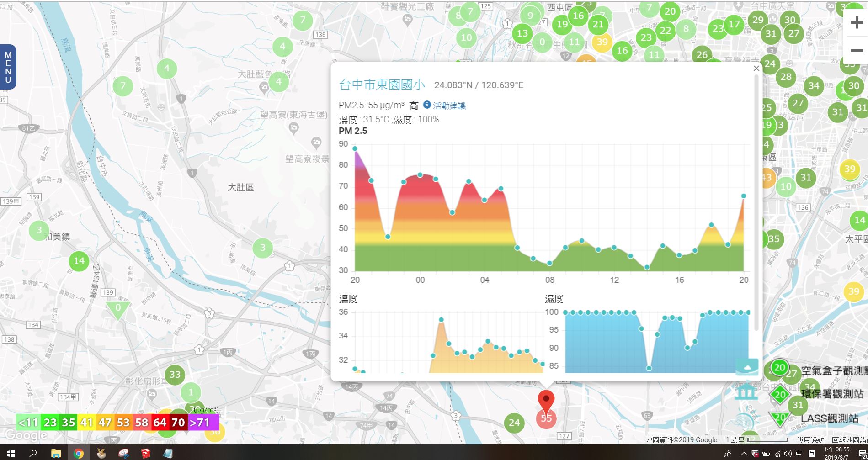Click the 環保署觀測站 legend label
868x460 pixels.
pos(832,394)
